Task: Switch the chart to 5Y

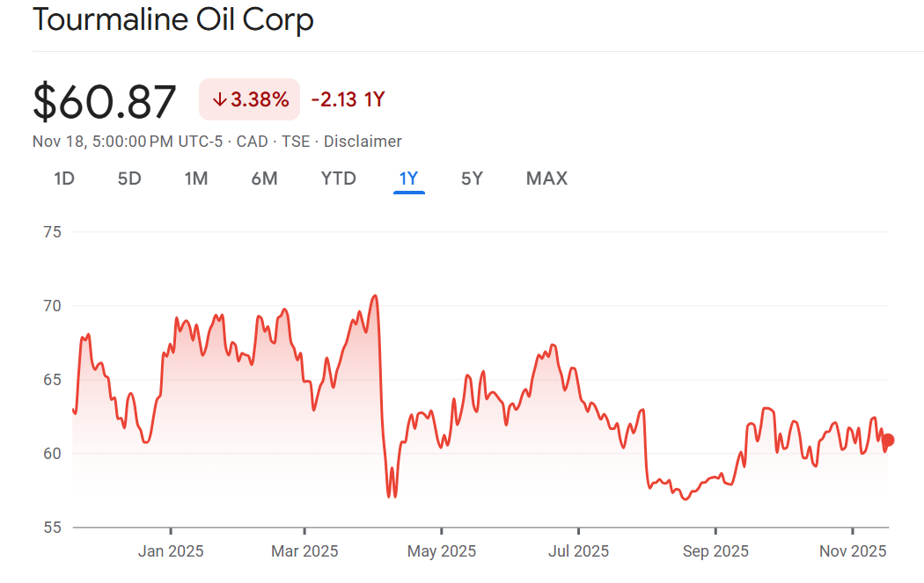Action: (x=472, y=179)
